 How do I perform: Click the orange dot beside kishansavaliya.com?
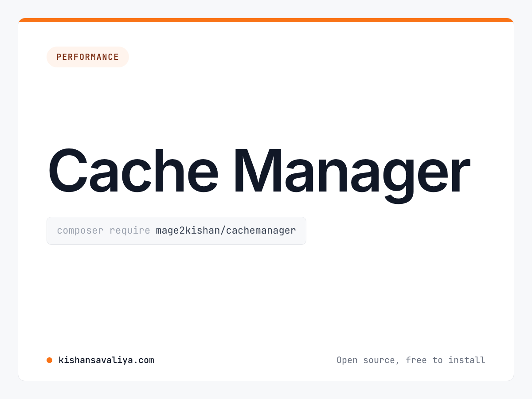pyautogui.click(x=49, y=360)
